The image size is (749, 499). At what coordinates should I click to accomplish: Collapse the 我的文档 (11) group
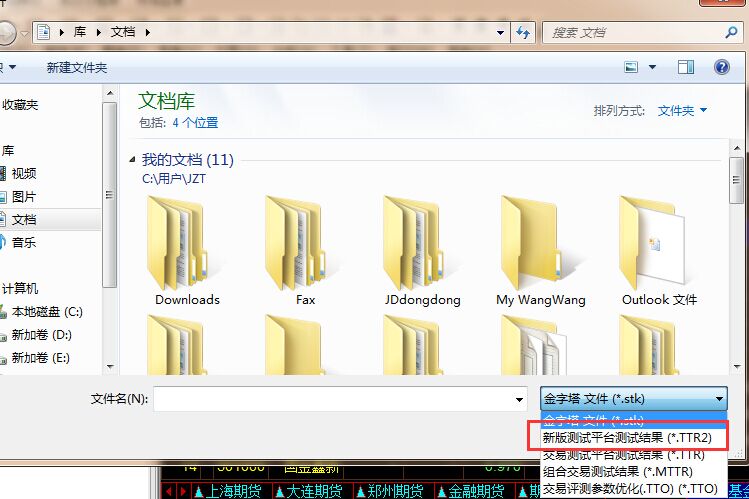pos(134,160)
